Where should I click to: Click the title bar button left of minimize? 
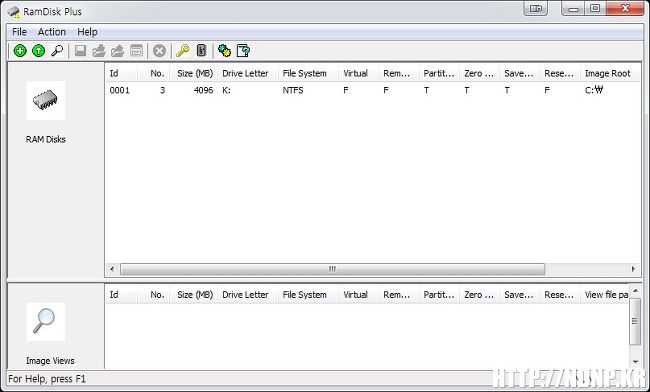[536, 8]
